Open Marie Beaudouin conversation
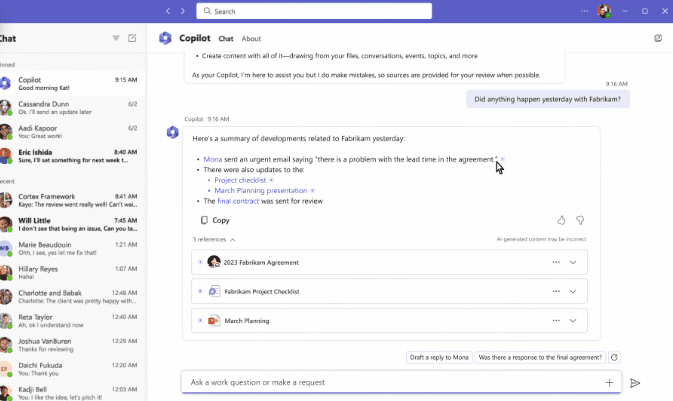Screen dimensions: 673x401 (x=72, y=248)
